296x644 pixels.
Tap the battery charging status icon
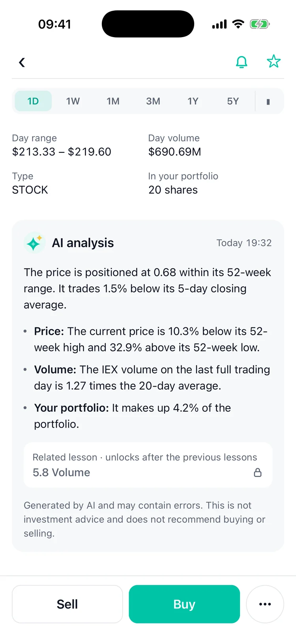point(260,24)
